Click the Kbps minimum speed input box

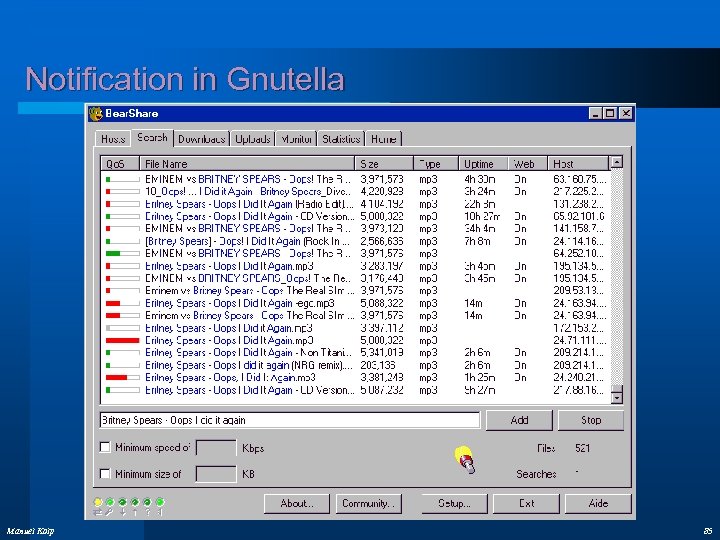(216, 448)
